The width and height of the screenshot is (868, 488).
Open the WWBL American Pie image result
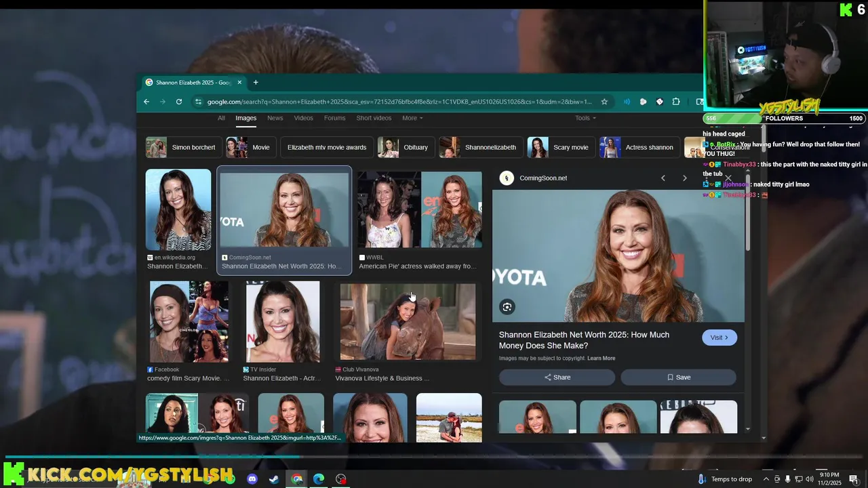tap(420, 210)
